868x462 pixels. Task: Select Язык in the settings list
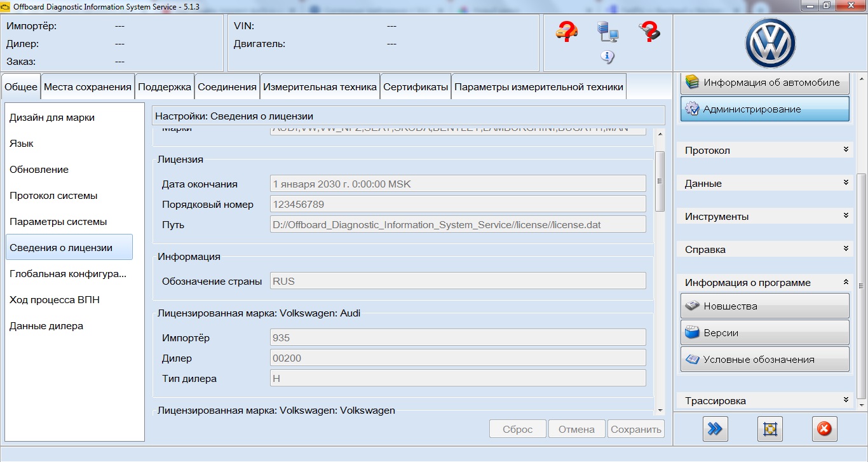(69, 144)
